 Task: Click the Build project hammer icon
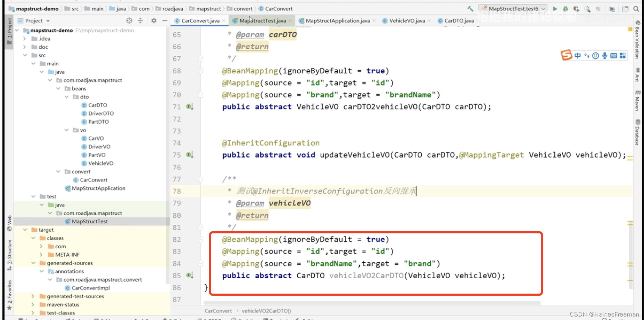(x=470, y=9)
